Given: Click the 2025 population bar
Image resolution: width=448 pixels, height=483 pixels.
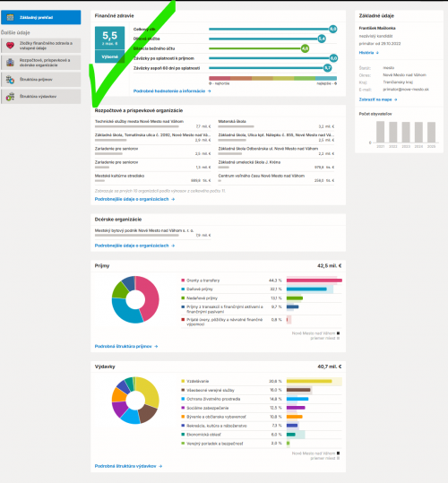Looking at the screenshot, I should [431, 132].
